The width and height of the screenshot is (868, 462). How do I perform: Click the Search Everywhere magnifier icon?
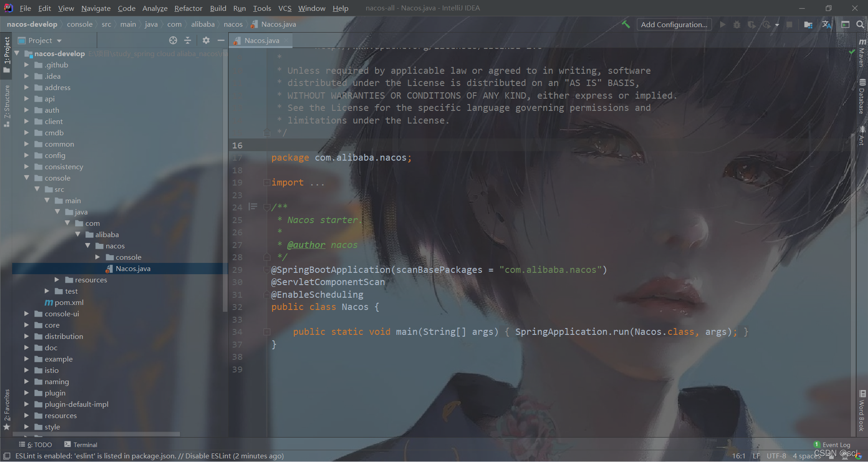[x=860, y=24]
